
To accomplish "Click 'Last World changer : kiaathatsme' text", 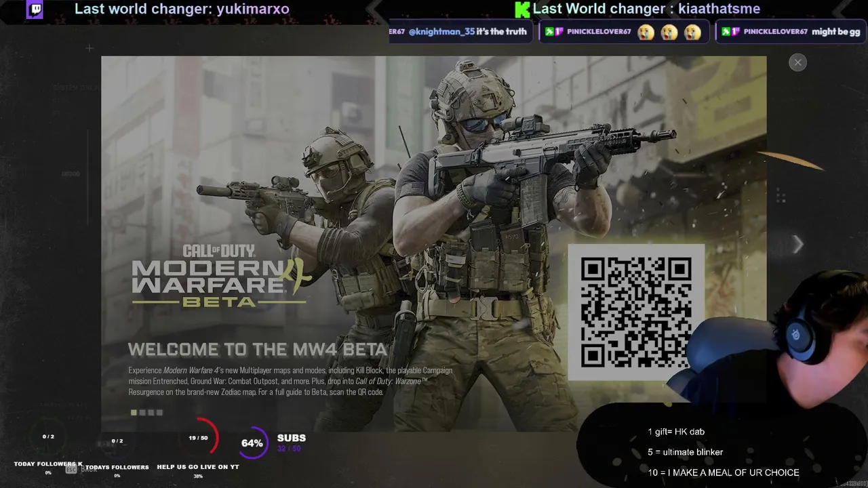I will pos(646,9).
